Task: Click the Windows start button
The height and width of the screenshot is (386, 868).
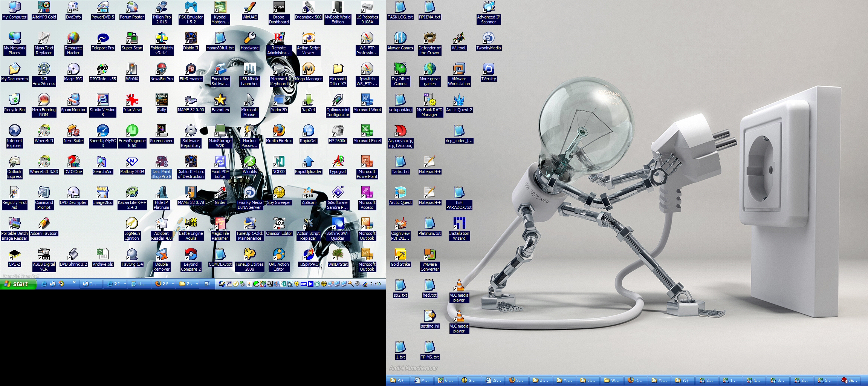Action: click(18, 284)
